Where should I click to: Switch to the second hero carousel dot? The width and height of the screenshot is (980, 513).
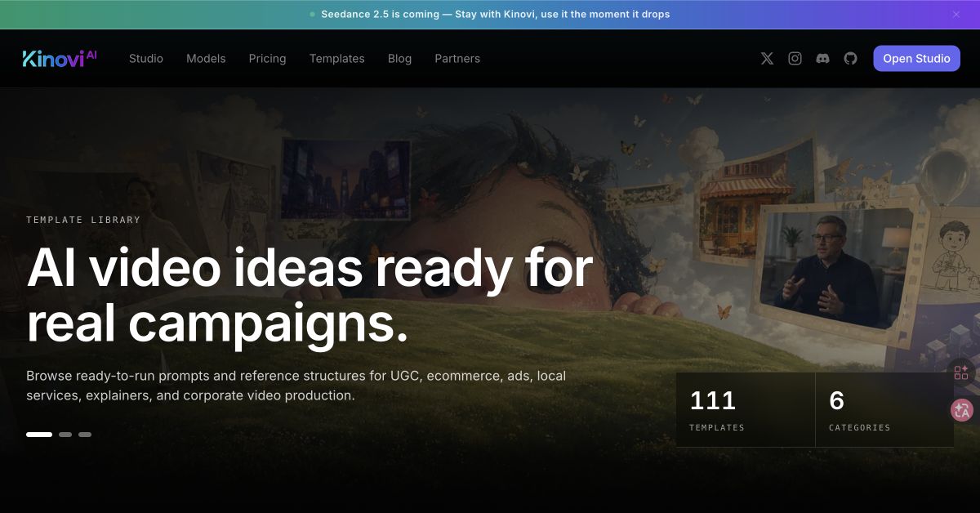pyautogui.click(x=65, y=435)
